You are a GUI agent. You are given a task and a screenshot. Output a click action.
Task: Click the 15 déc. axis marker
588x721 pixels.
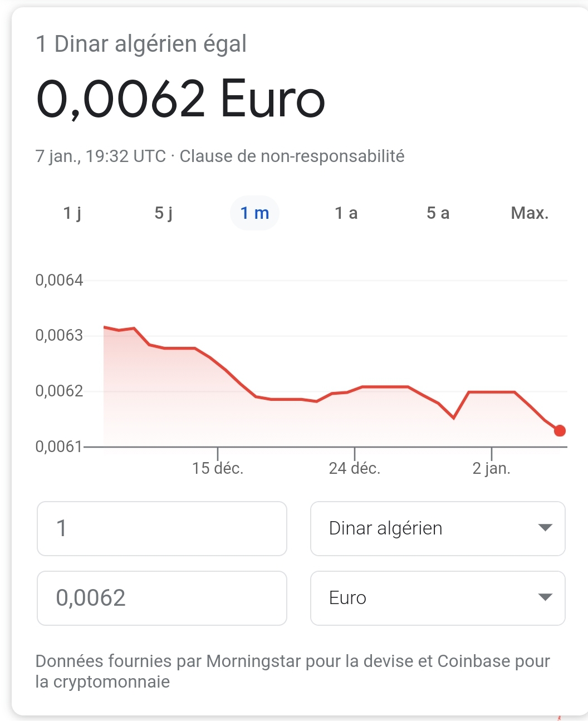point(218,468)
